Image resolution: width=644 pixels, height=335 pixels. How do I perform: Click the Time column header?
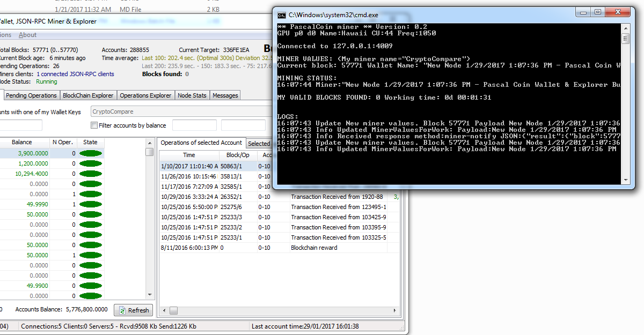click(189, 155)
